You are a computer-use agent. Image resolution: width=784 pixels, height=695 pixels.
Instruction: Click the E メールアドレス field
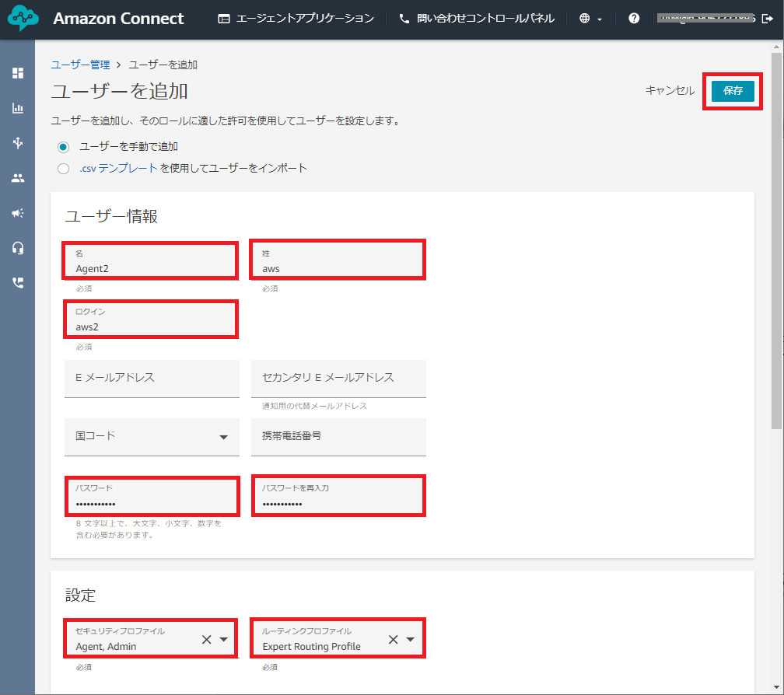click(x=152, y=379)
